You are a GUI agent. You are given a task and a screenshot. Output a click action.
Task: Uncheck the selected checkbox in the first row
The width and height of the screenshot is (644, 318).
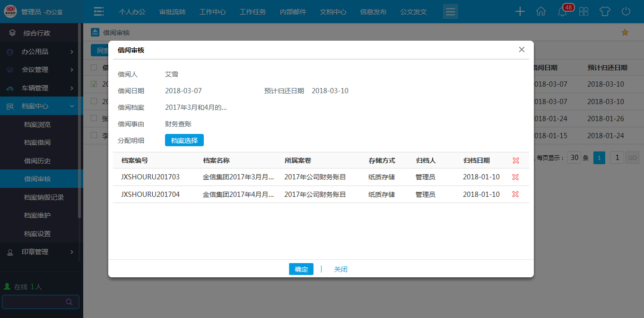click(x=93, y=84)
